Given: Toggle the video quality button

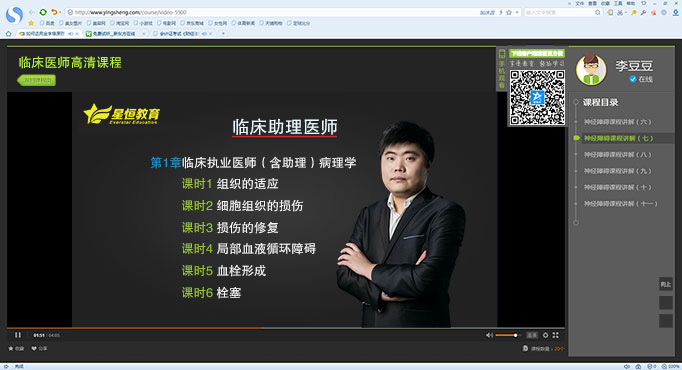Looking at the screenshot, I should [x=532, y=335].
